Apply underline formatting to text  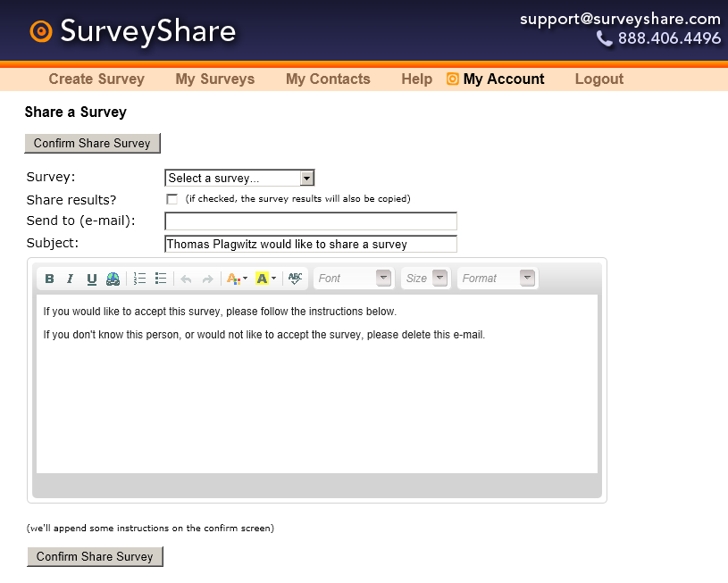click(x=91, y=279)
